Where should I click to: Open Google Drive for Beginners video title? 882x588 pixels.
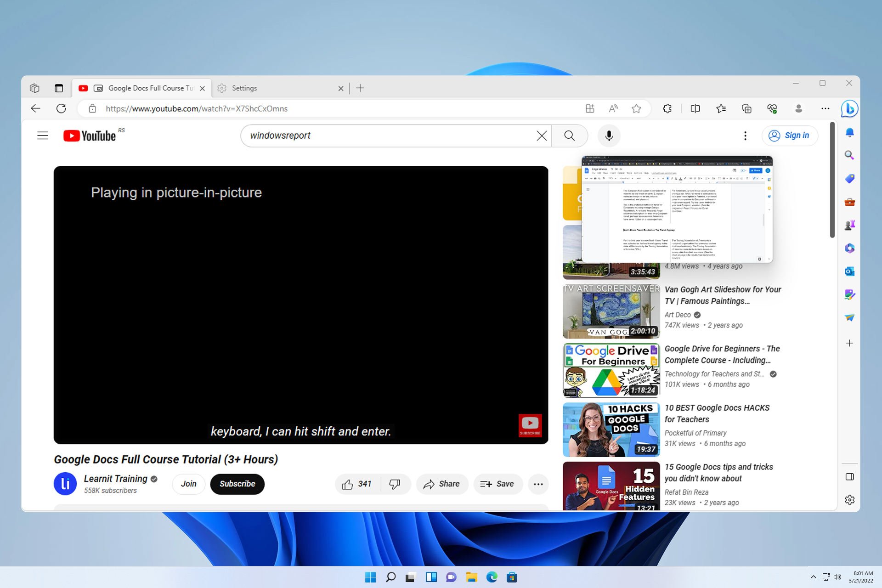pos(722,354)
